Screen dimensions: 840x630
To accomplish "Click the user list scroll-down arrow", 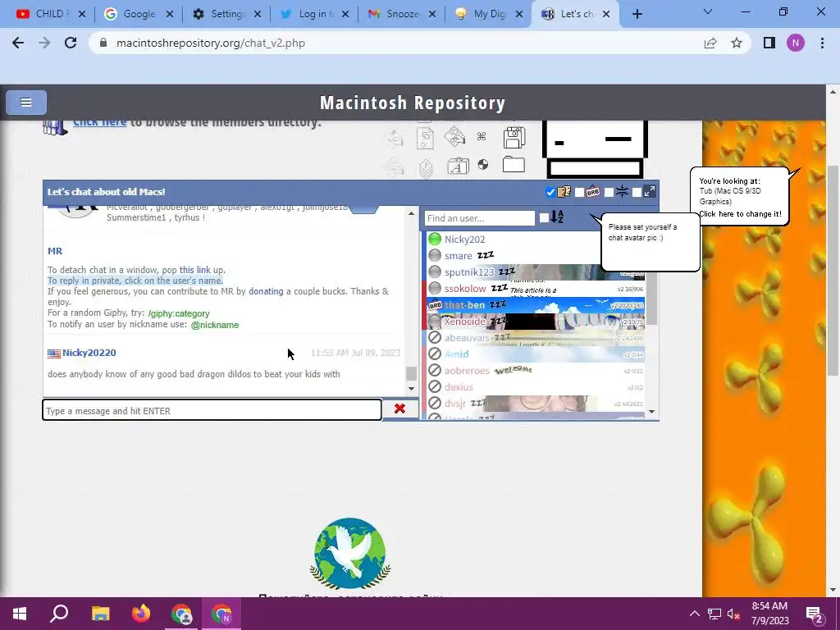I will [x=651, y=412].
